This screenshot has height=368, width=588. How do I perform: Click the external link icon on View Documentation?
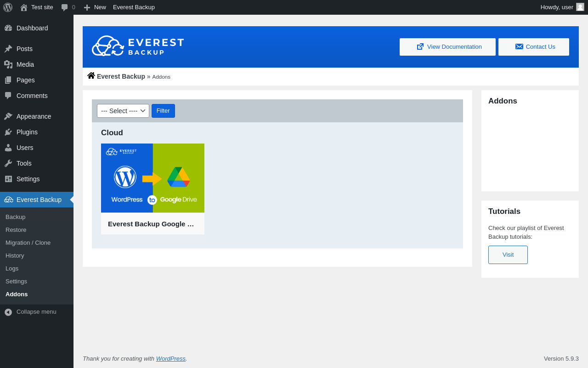420,46
